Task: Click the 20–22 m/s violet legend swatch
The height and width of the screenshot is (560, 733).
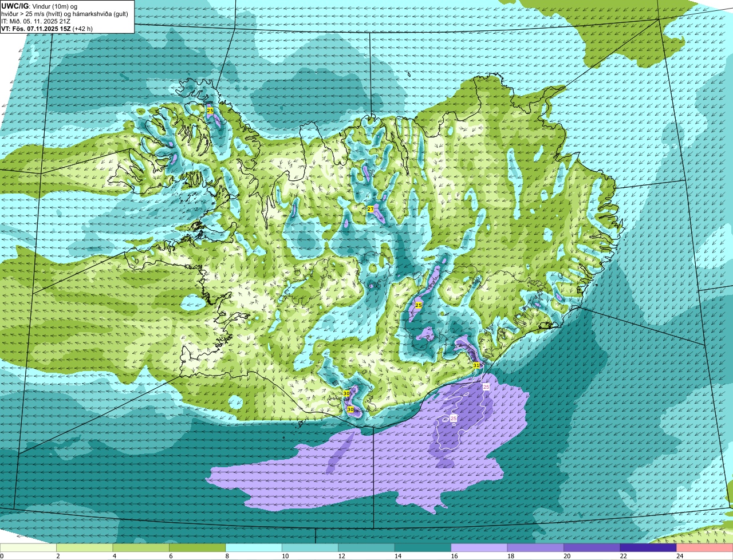Action: pyautogui.click(x=592, y=547)
